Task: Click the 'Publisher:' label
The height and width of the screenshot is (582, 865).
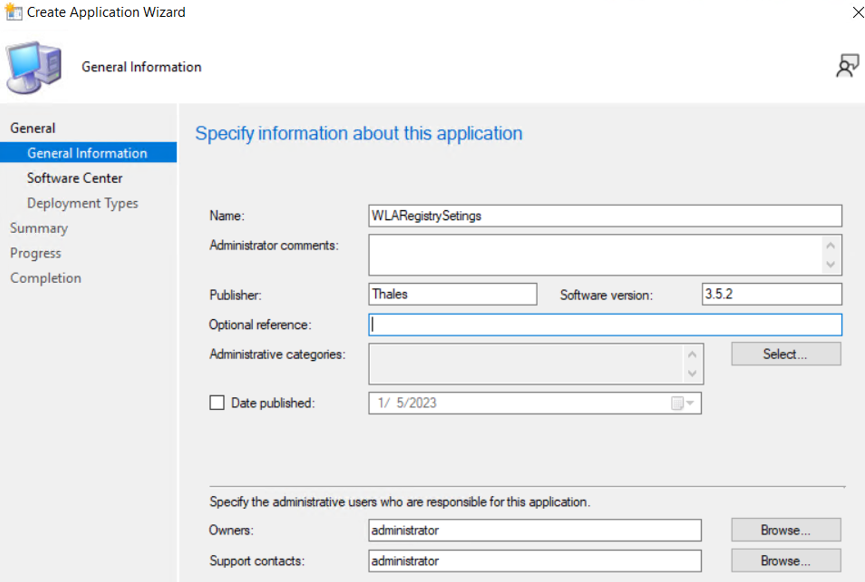Action: (x=235, y=295)
